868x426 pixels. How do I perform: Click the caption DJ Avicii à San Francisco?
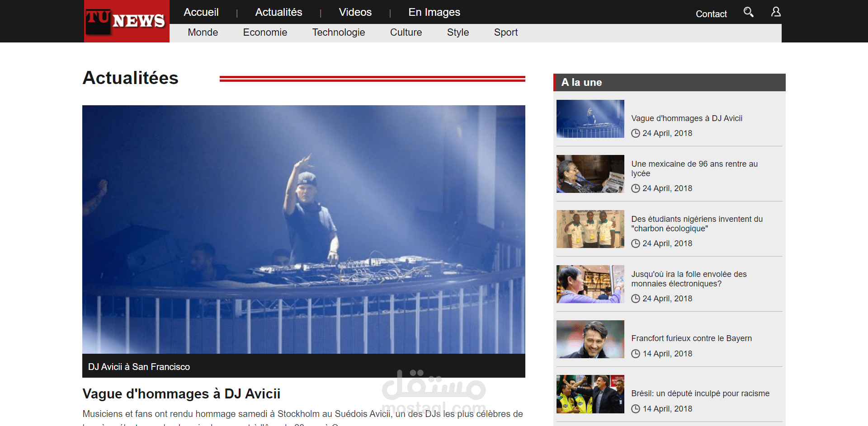click(x=139, y=367)
